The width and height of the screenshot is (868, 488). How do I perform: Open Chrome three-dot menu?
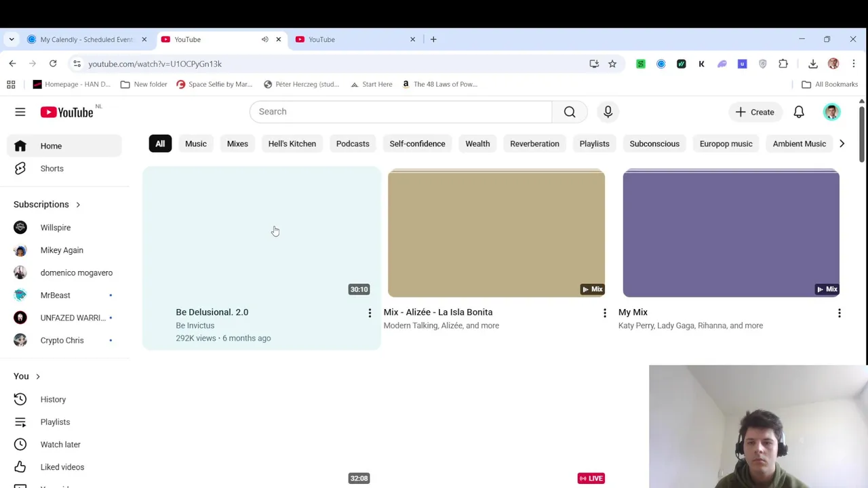[x=854, y=64]
